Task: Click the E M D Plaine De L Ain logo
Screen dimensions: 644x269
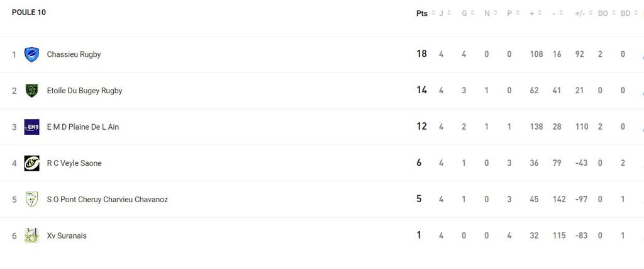Action: pyautogui.click(x=31, y=127)
